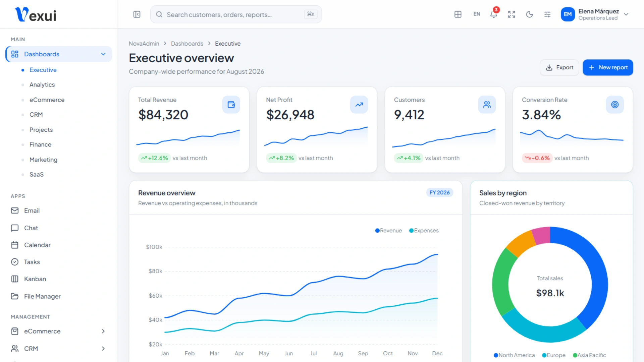Toggle the Expenses series legend
The image size is (644, 362).
click(424, 231)
